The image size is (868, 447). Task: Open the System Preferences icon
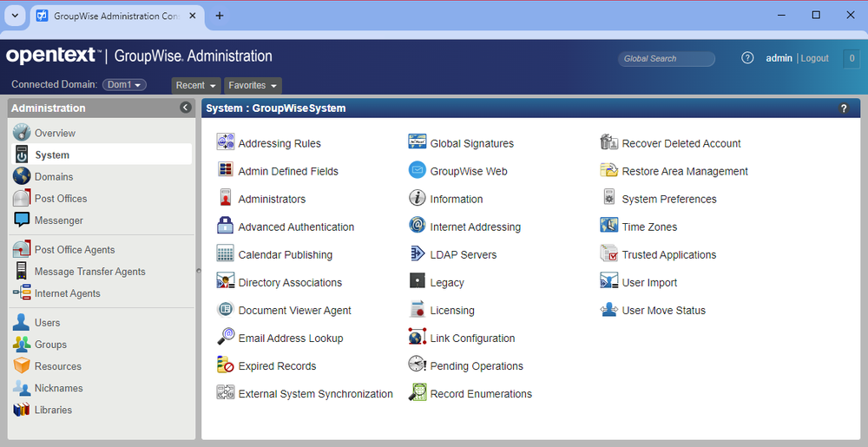609,198
